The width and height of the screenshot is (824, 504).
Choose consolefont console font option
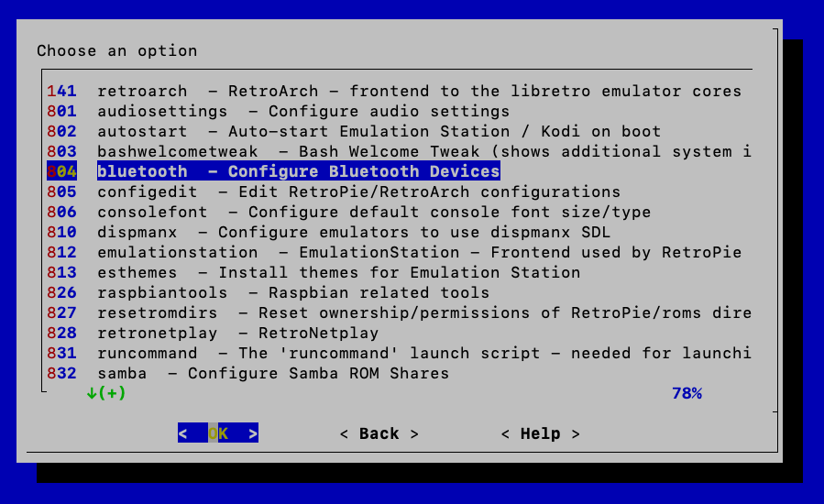373,212
